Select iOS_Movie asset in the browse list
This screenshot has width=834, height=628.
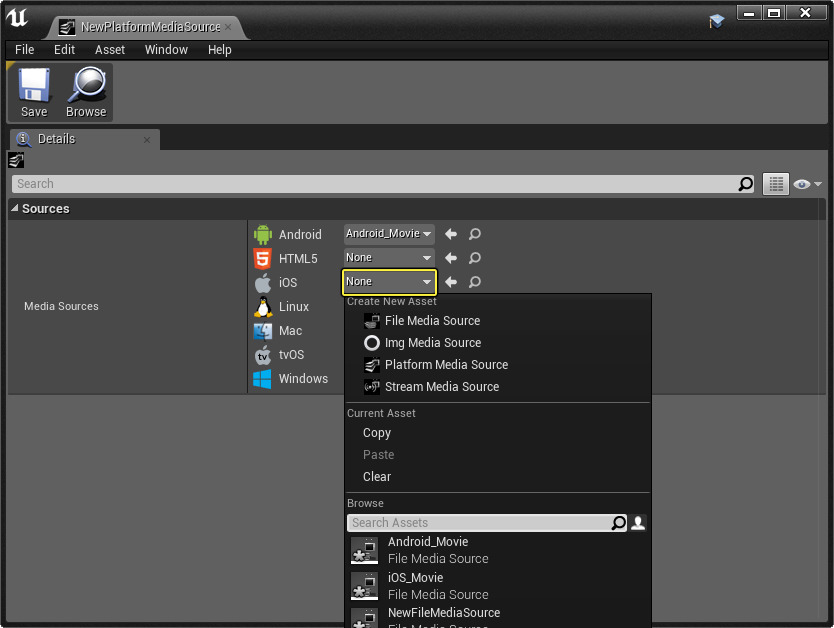(x=415, y=578)
